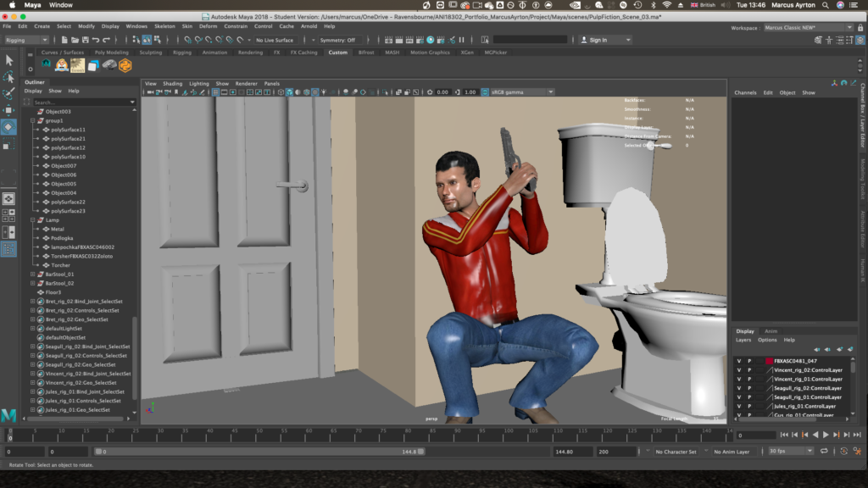Activate the Lasso selection tool
This screenshot has height=488, width=868.
click(8, 76)
